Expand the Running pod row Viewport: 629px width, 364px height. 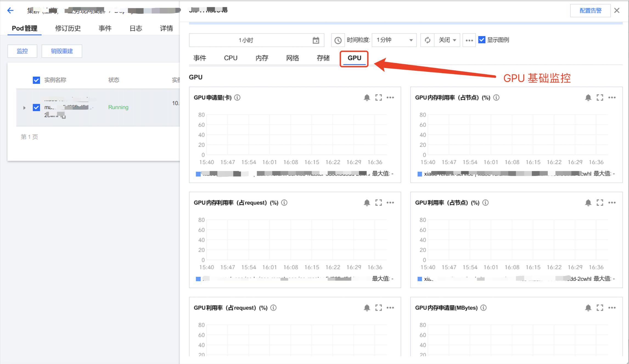coord(24,108)
